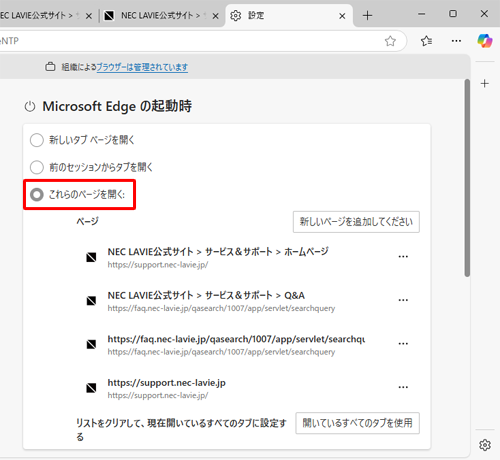Minimize the browser window

(421, 14)
